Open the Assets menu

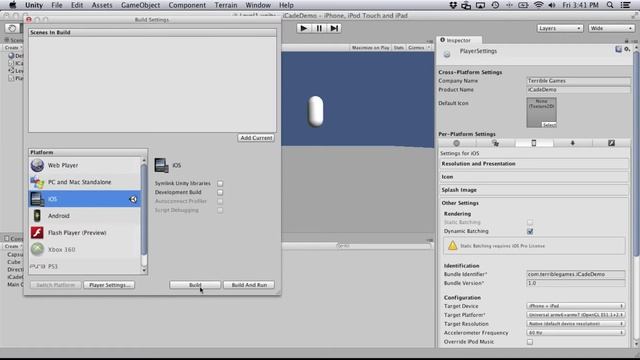point(102,5)
